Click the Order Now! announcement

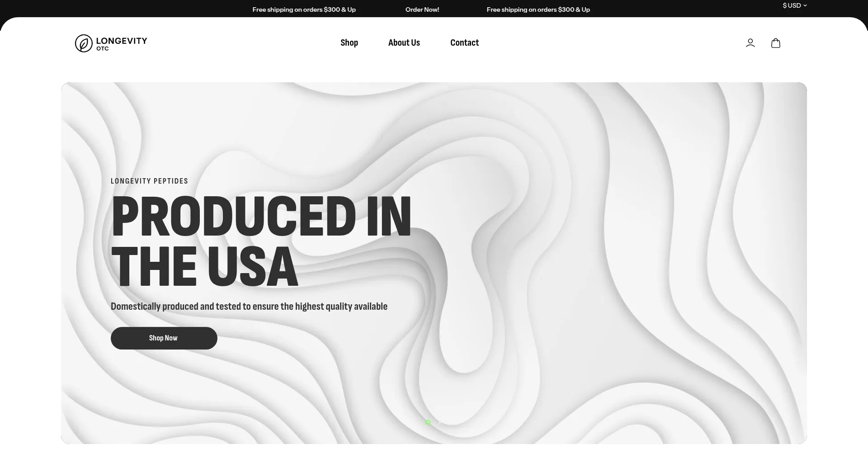point(422,9)
